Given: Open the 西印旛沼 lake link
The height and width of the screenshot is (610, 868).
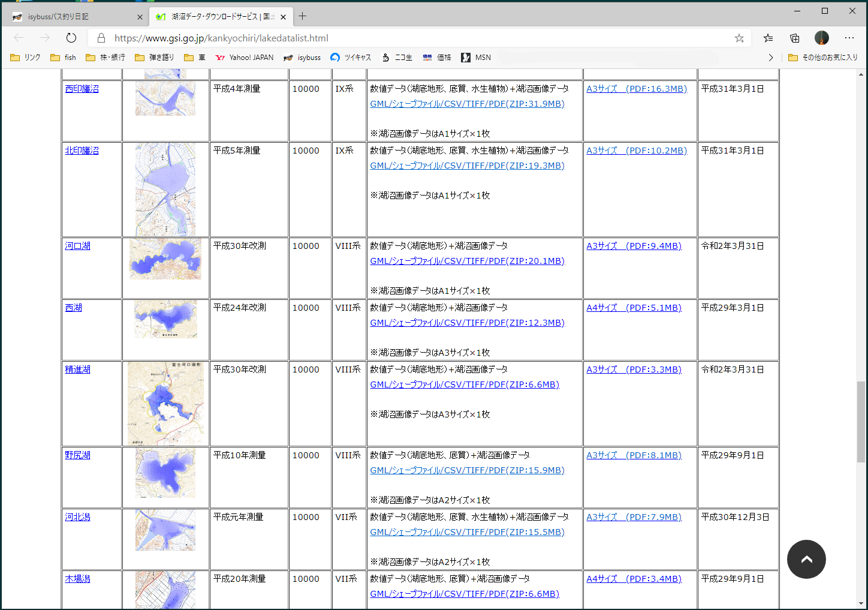Looking at the screenshot, I should tap(82, 89).
